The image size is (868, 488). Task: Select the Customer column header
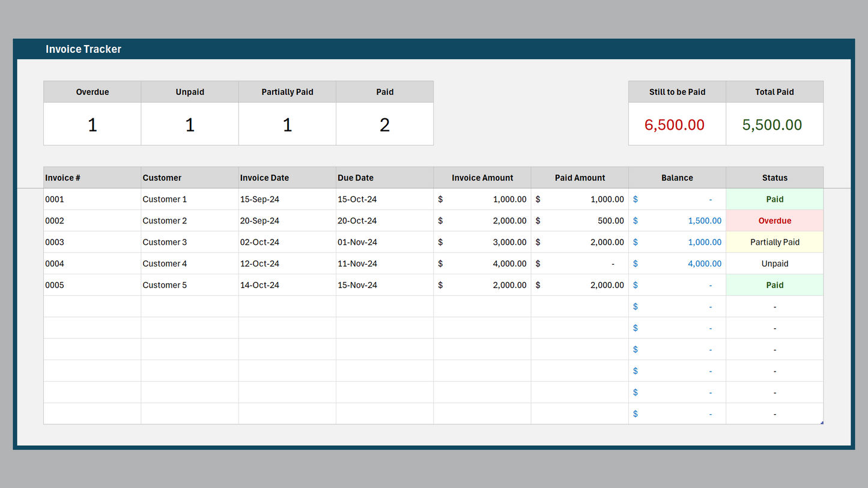coord(189,178)
